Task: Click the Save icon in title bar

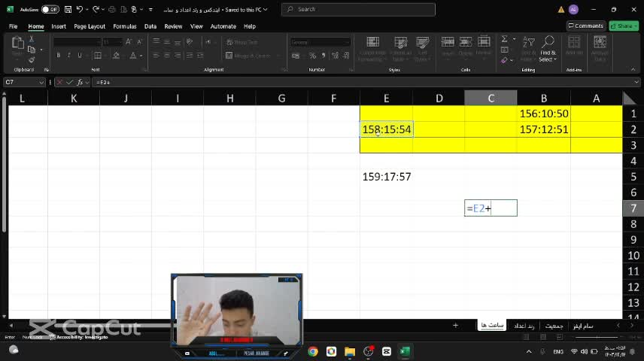Action: click(68, 10)
